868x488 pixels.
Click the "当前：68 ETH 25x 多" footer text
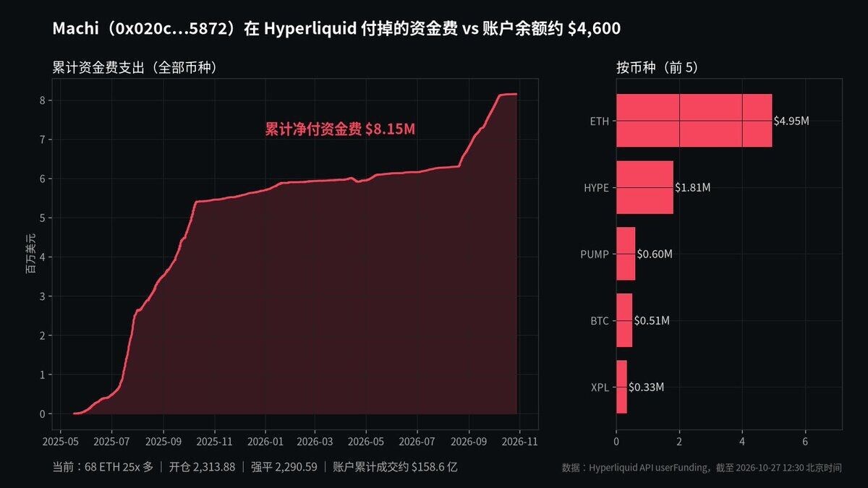pyautogui.click(x=103, y=467)
